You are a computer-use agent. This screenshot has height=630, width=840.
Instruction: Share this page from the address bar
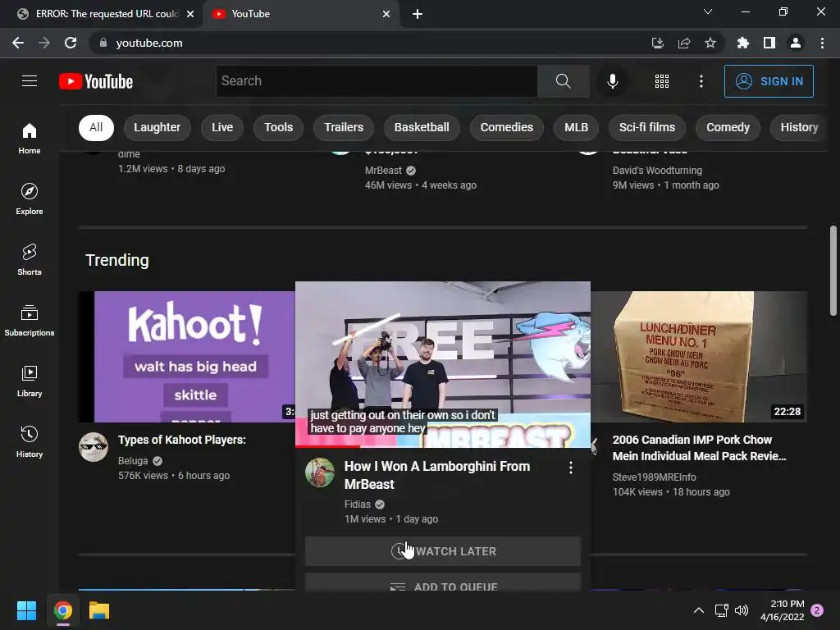point(684,43)
